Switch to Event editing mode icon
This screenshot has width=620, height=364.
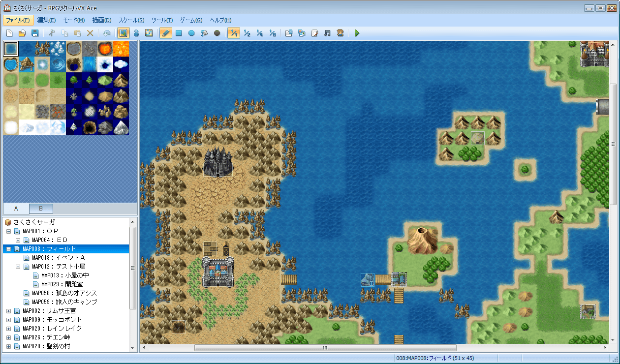[136, 33]
